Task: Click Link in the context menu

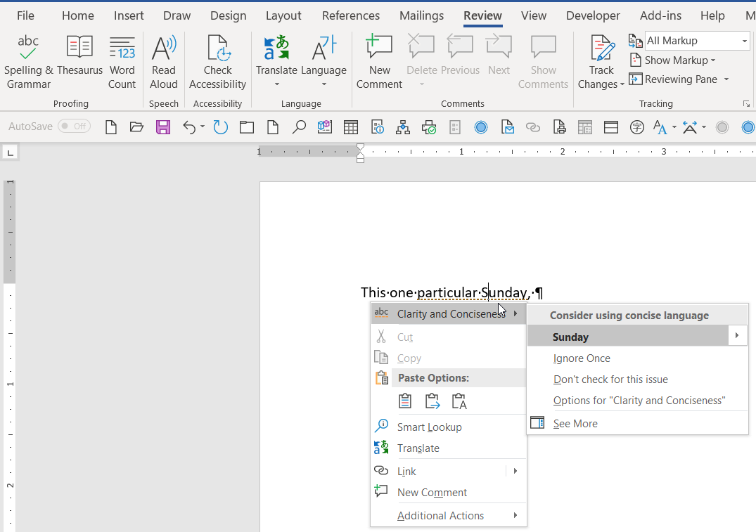Action: tap(439, 472)
